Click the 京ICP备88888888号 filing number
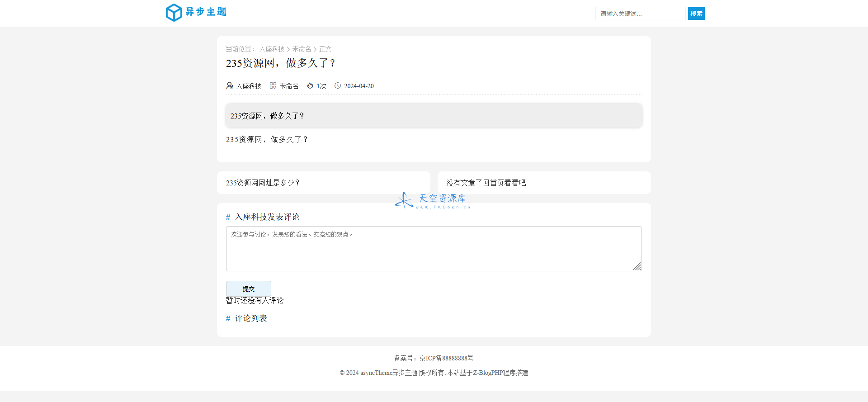The height and width of the screenshot is (402, 868). coord(446,358)
